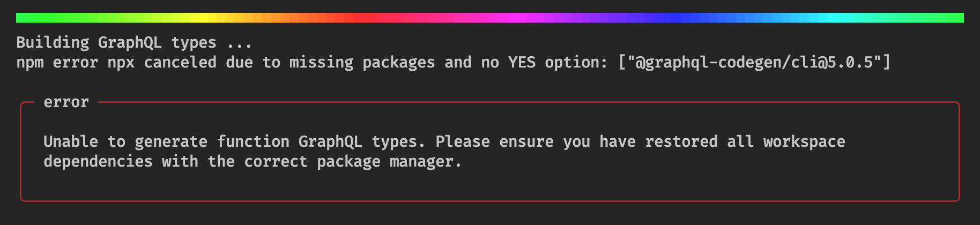Click the "npm error" text
The image size is (980, 225).
point(57,63)
